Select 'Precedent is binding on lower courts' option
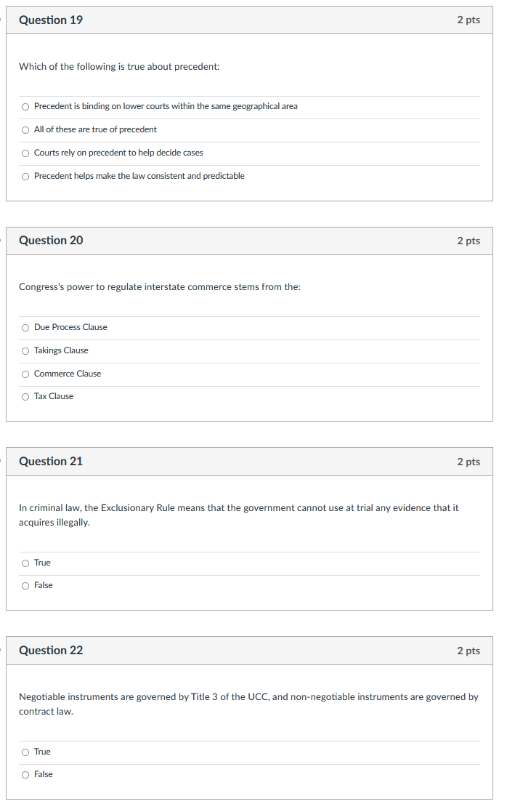 [x=25, y=106]
